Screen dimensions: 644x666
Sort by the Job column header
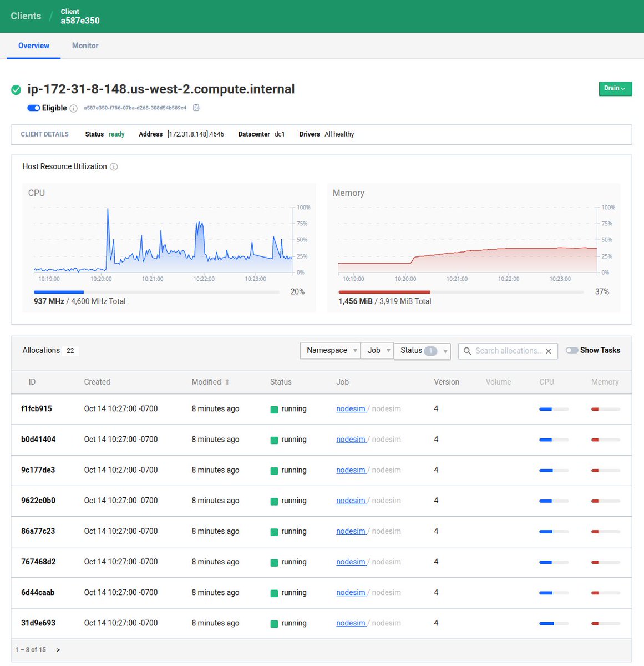[342, 382]
